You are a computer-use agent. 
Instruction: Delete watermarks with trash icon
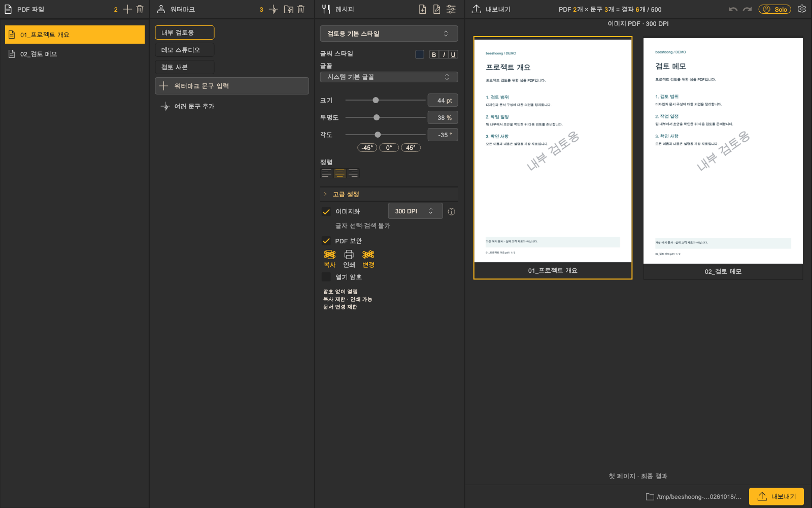[x=301, y=9]
